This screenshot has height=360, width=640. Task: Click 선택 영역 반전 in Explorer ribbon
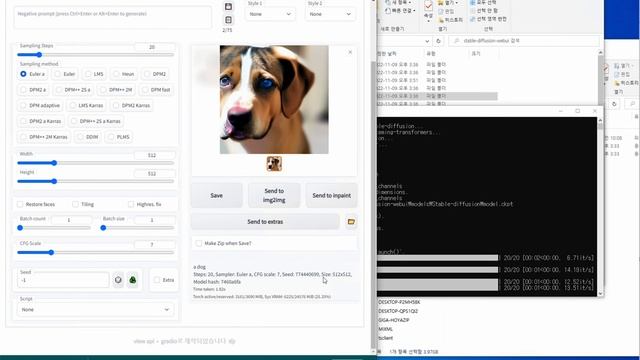coord(488,19)
